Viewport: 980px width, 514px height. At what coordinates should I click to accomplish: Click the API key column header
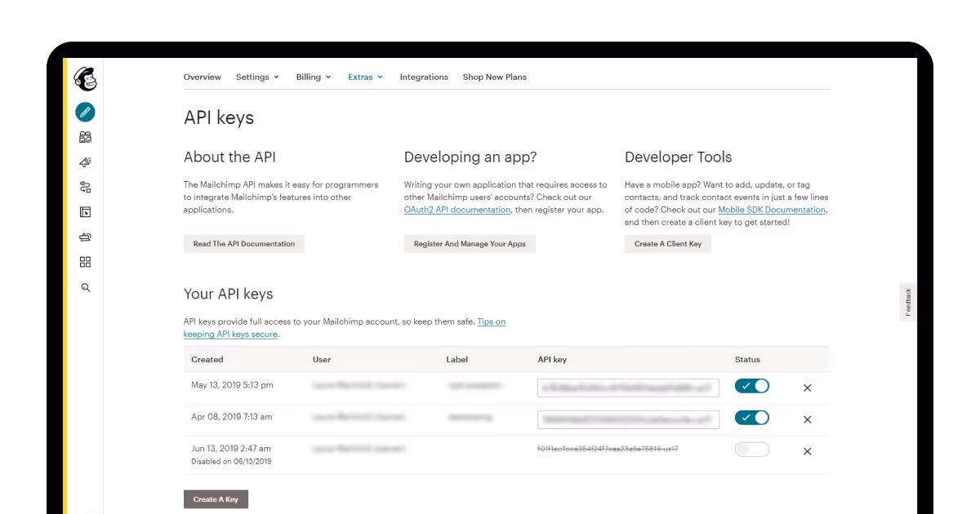tap(552, 359)
